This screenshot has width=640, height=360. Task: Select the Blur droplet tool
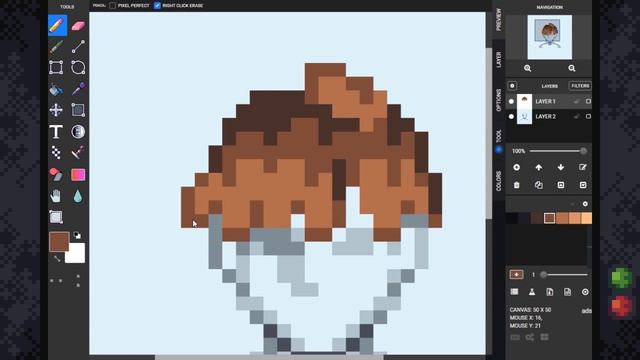coord(78,196)
